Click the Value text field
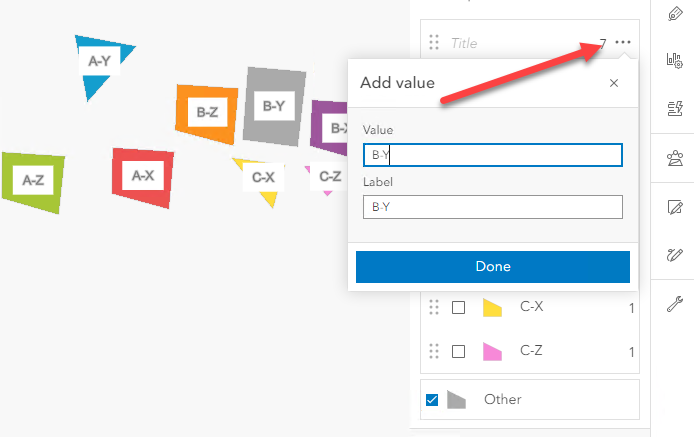The width and height of the screenshot is (694, 437). tap(493, 155)
